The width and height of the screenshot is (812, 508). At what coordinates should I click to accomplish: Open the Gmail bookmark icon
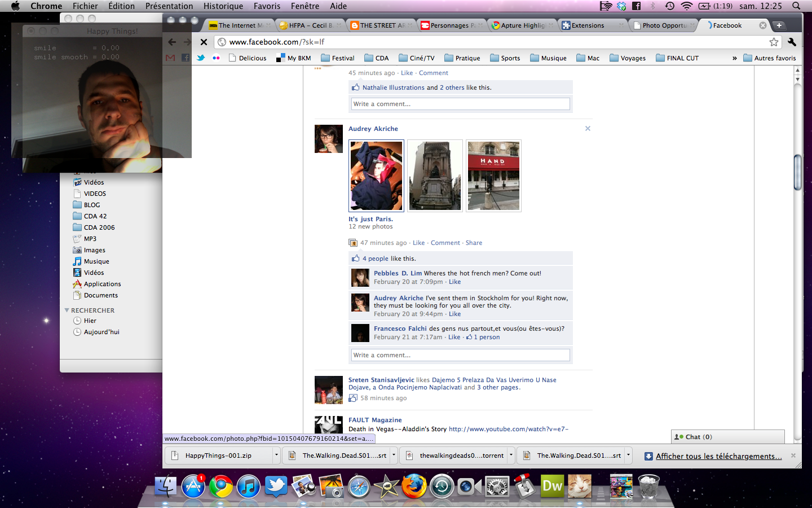point(170,58)
